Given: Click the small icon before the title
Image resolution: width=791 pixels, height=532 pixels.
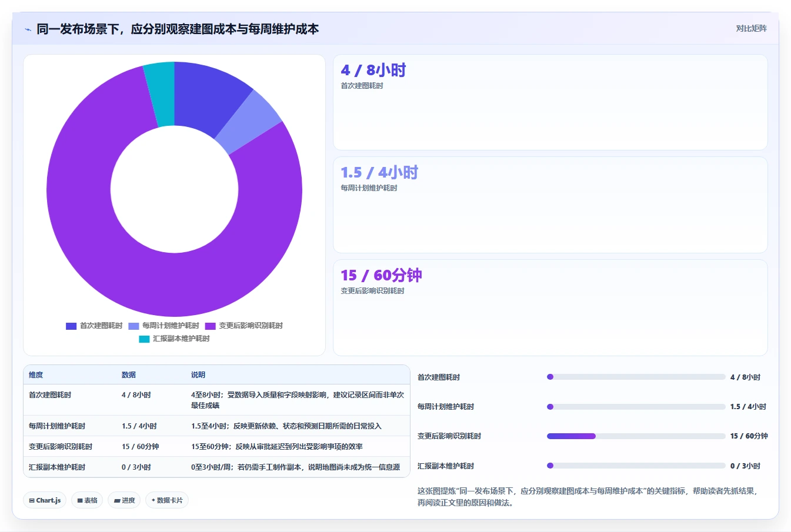Looking at the screenshot, I should [28, 29].
